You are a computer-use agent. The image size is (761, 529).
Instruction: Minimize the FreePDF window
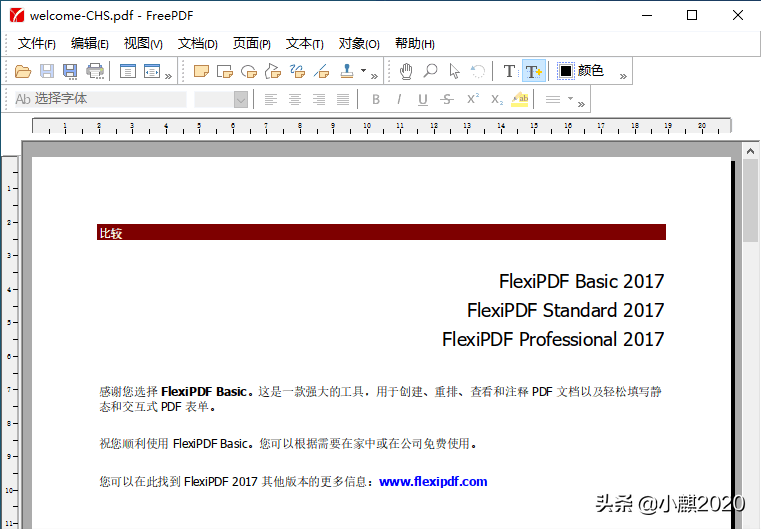647,15
